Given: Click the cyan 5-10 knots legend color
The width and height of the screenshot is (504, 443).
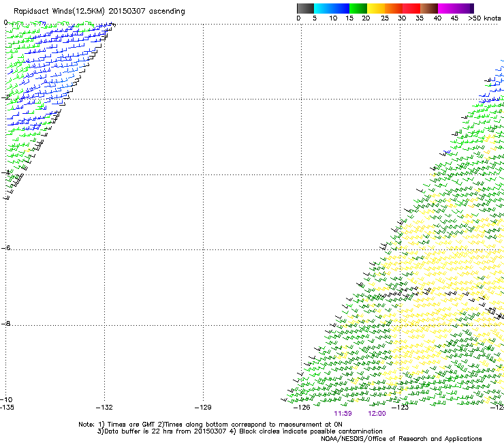Looking at the screenshot, I should (x=323, y=8).
